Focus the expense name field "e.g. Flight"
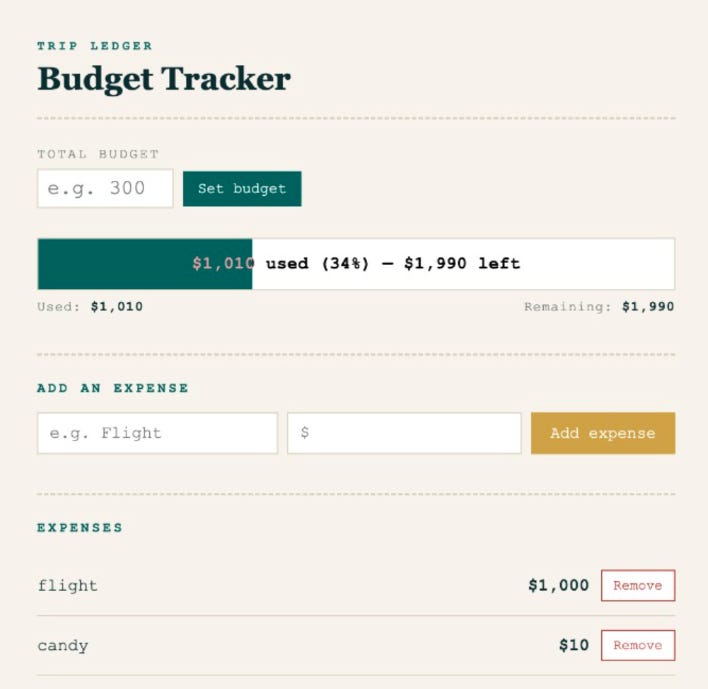The height and width of the screenshot is (689, 708). click(x=158, y=433)
